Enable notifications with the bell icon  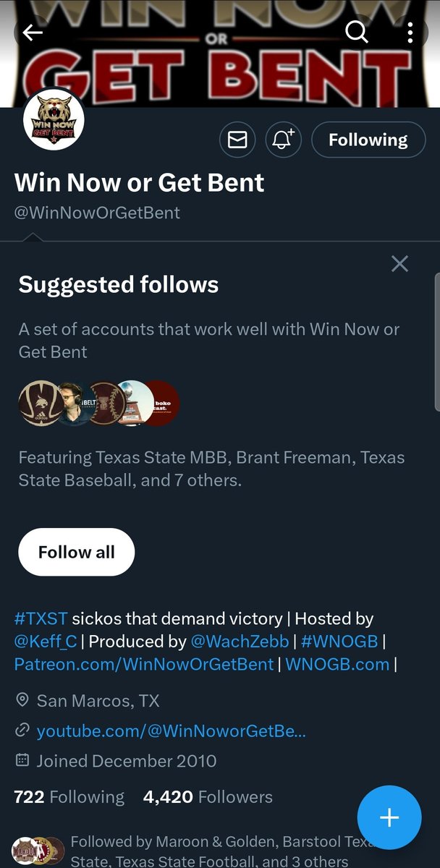click(283, 140)
